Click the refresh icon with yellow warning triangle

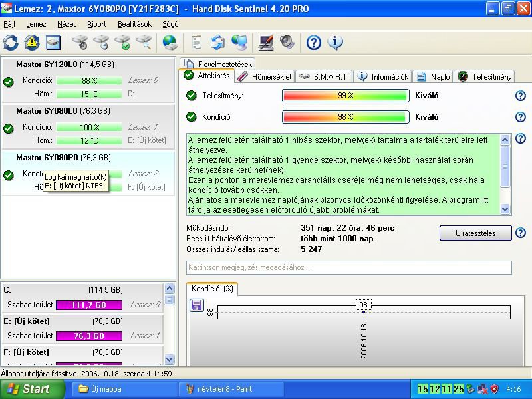[x=31, y=43]
